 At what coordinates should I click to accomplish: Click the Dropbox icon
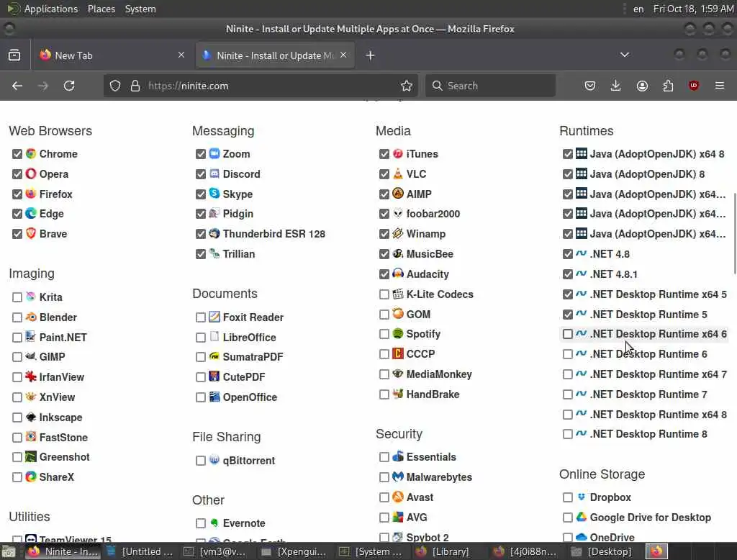tap(582, 497)
